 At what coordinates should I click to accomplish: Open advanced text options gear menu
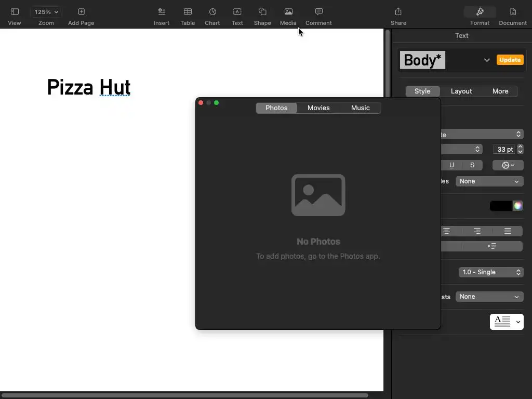click(508, 165)
